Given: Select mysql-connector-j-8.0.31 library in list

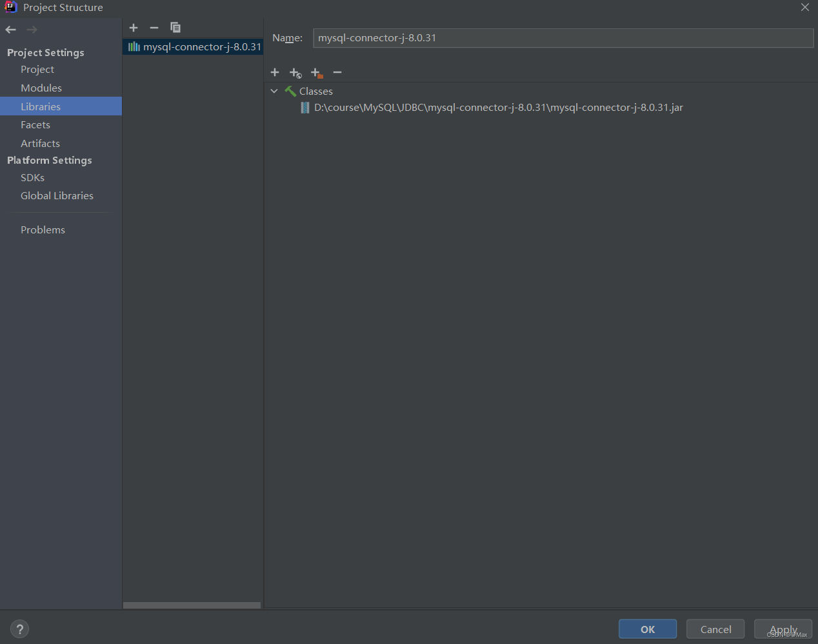Looking at the screenshot, I should point(193,47).
